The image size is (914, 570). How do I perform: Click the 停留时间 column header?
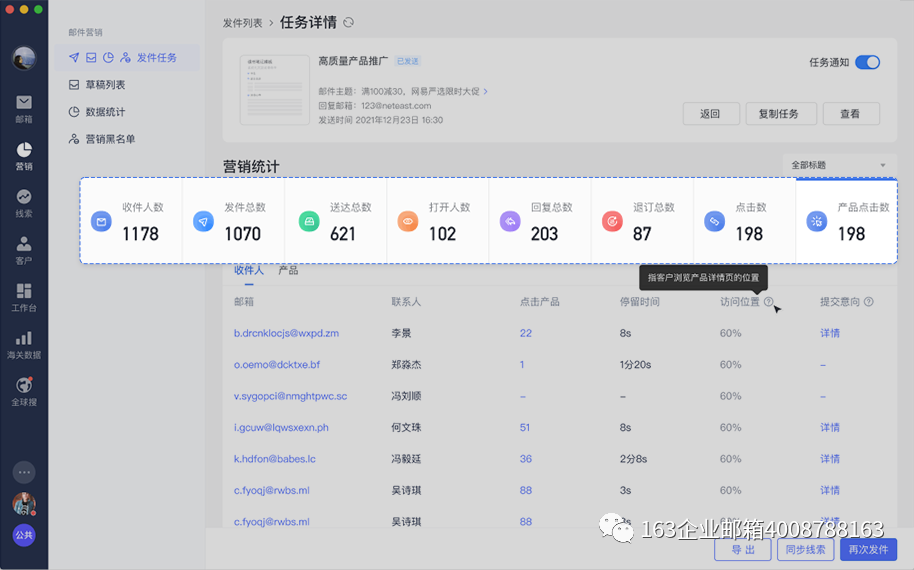click(639, 301)
